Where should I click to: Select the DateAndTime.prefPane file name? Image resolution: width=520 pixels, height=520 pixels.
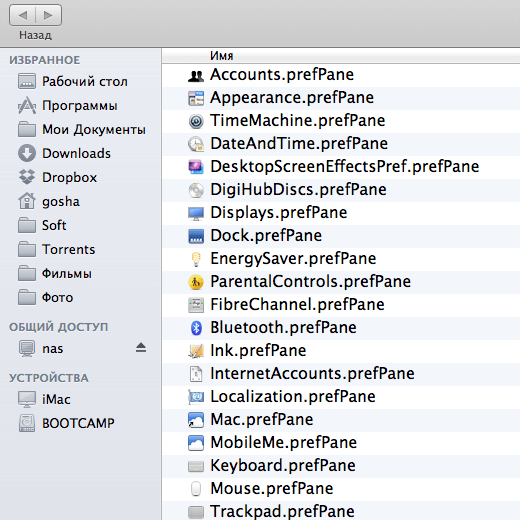(x=299, y=144)
